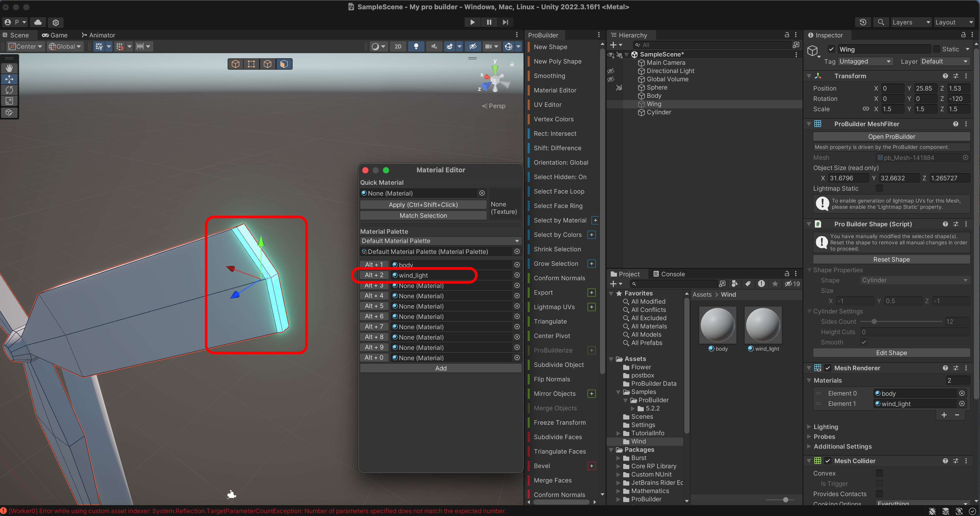This screenshot has width=980, height=516.
Task: Click Reset Shape button
Action: [x=891, y=259]
